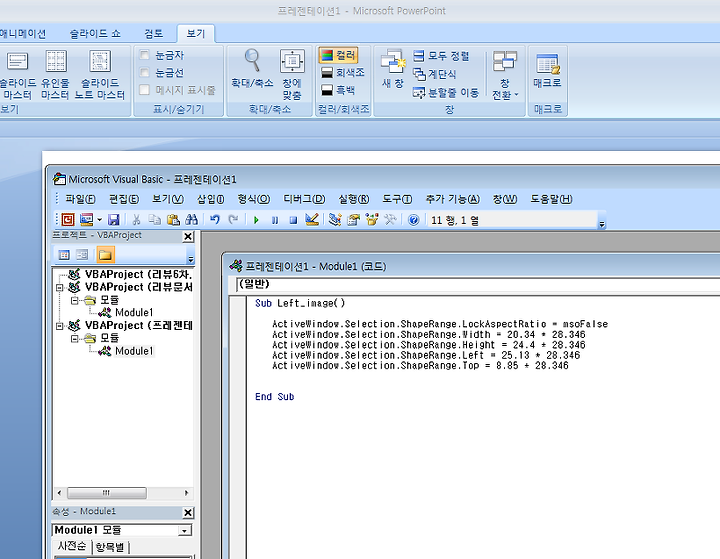Select 컬러 color mode button

(x=338, y=56)
